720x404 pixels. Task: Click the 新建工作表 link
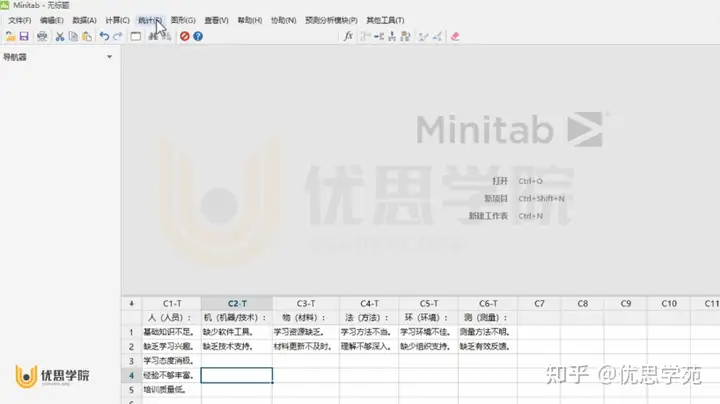pyautogui.click(x=488, y=216)
